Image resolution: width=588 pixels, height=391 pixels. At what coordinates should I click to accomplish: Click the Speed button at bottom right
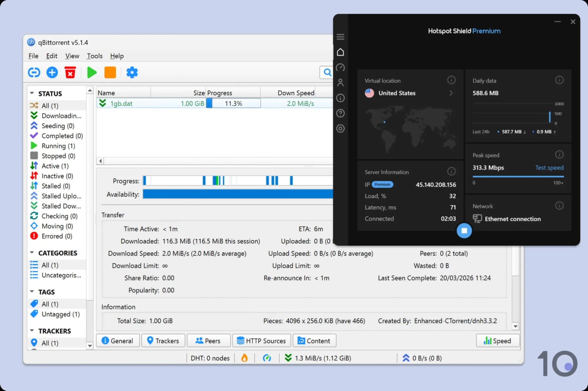497,340
